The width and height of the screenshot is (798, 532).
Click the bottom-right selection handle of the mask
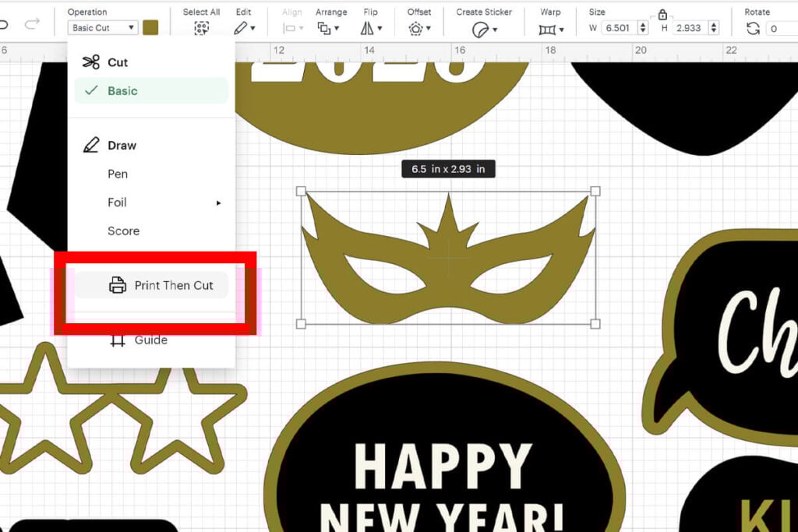coord(595,324)
